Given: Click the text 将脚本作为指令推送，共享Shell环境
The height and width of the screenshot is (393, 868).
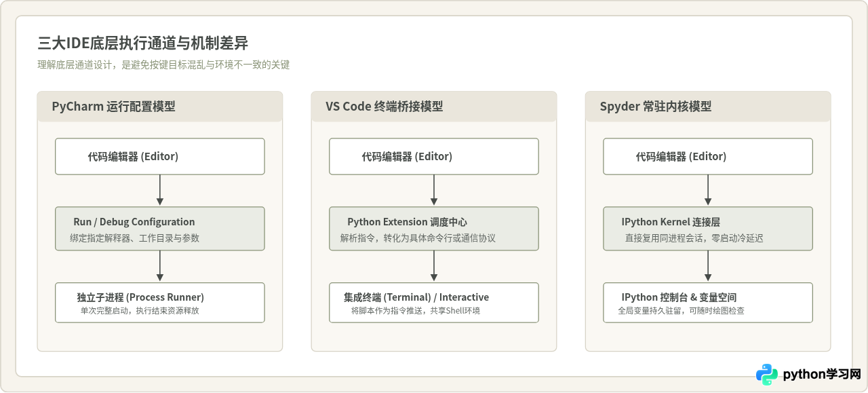Looking at the screenshot, I should coord(416,311).
